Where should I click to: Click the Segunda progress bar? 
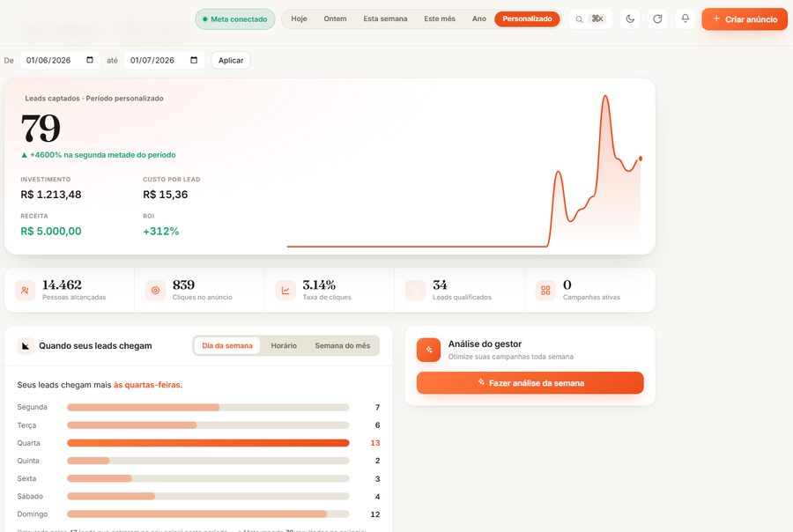208,408
